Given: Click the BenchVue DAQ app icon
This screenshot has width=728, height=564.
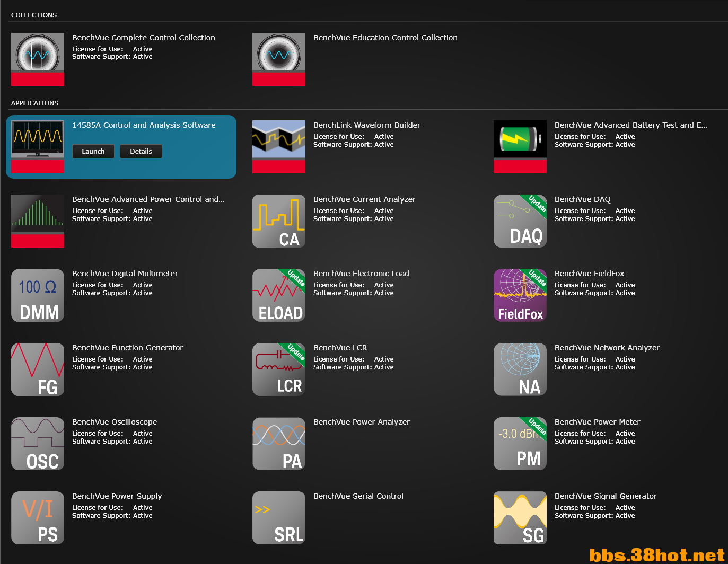Looking at the screenshot, I should 520,221.
